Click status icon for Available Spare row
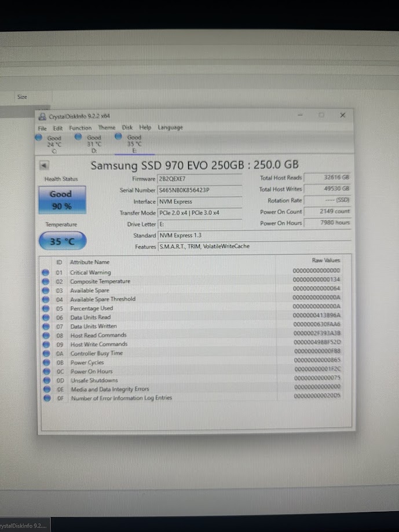This screenshot has height=532, width=399. [46, 291]
